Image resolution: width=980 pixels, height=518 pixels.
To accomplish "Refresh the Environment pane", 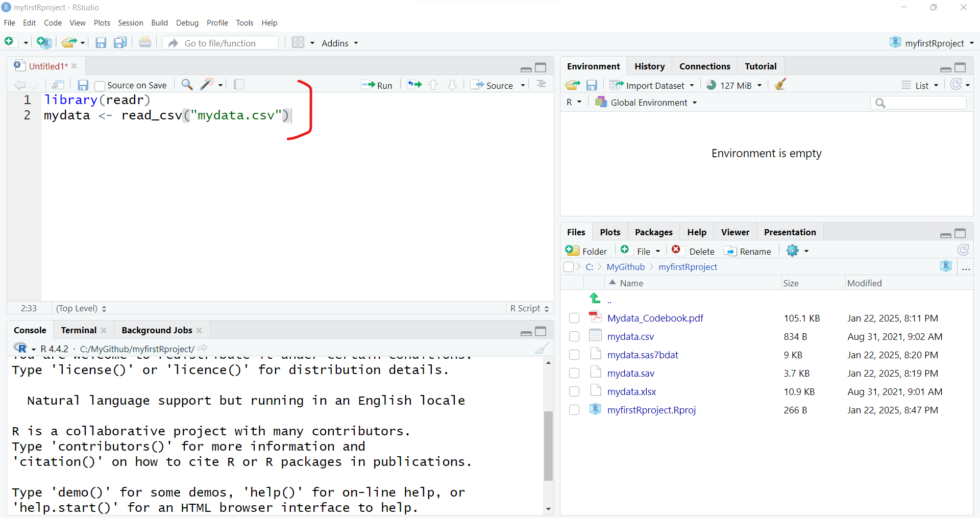I will 956,84.
